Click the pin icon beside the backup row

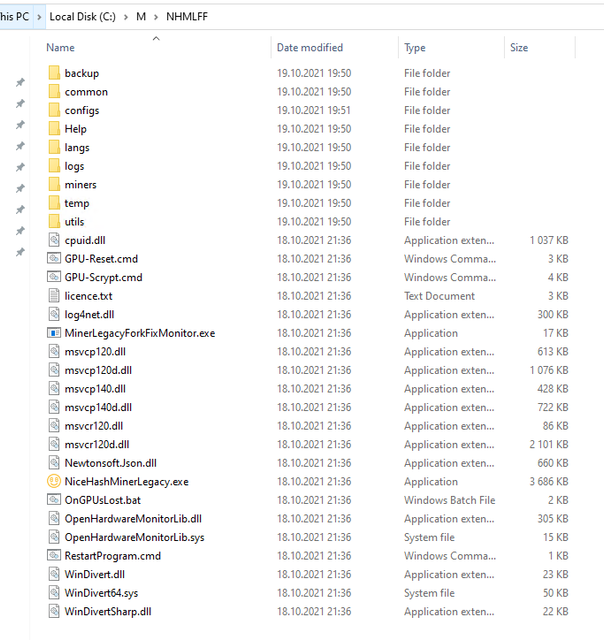click(x=20, y=82)
